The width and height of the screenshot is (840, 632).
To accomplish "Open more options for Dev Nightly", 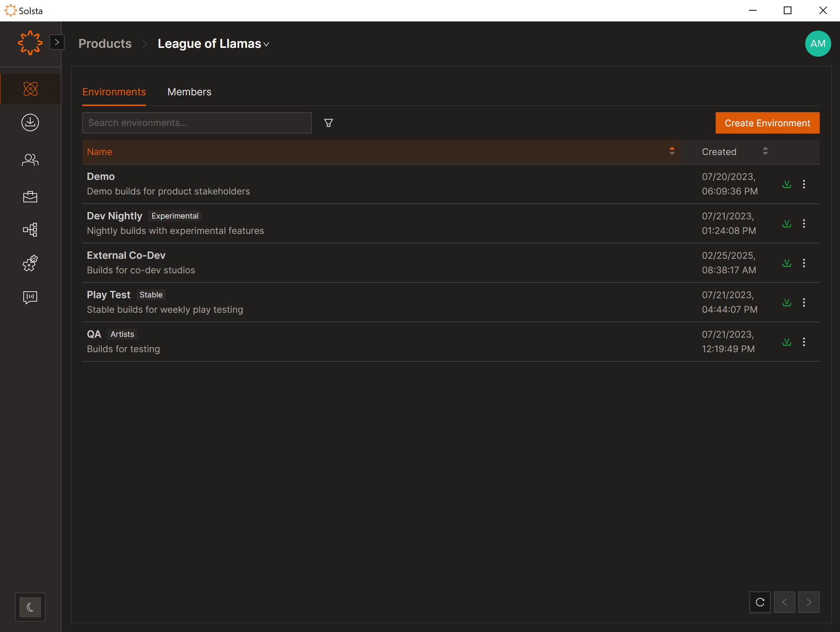I will (x=804, y=224).
